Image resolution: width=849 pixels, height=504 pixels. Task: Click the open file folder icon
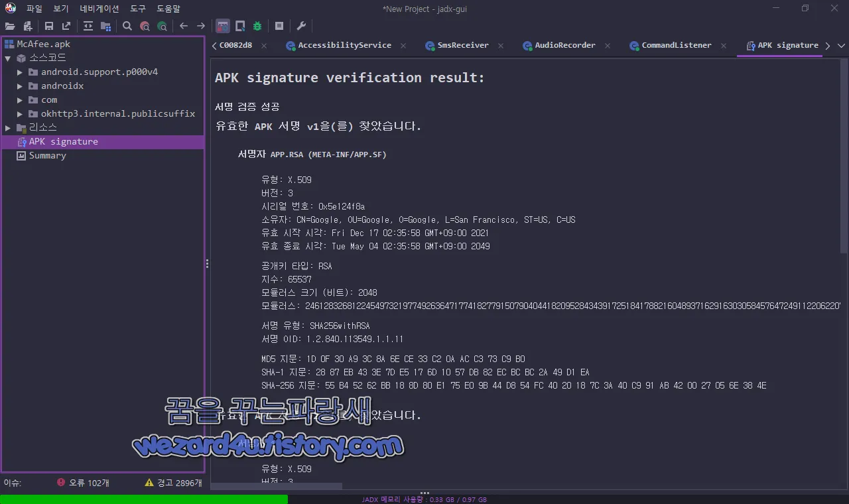[10, 27]
